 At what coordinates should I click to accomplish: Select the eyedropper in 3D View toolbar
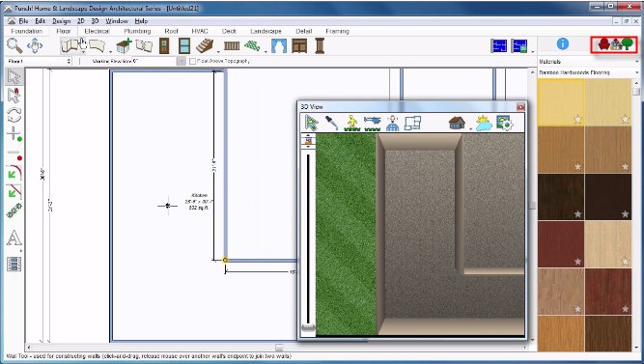[331, 123]
